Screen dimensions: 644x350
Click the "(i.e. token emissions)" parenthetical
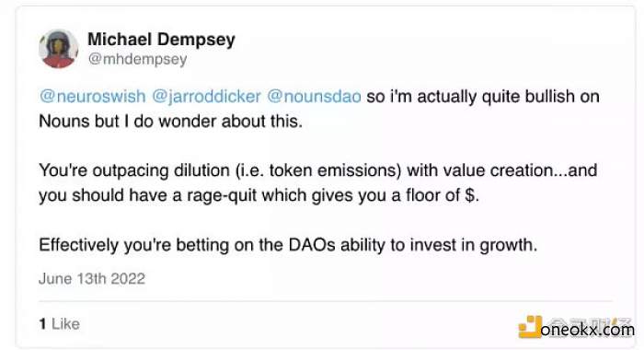(x=318, y=170)
